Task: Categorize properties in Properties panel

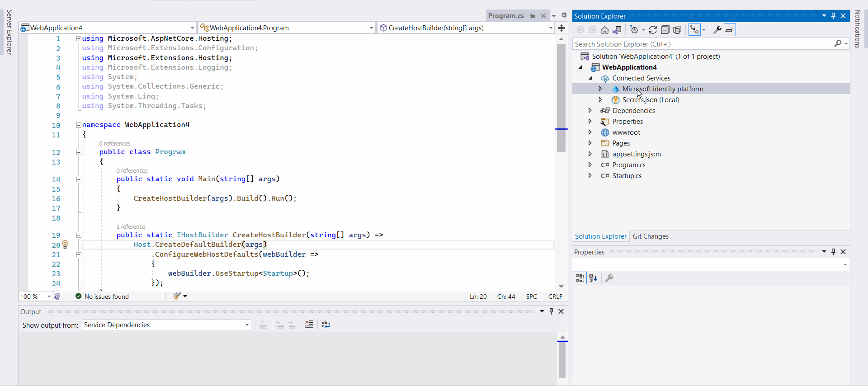Action: tap(580, 278)
